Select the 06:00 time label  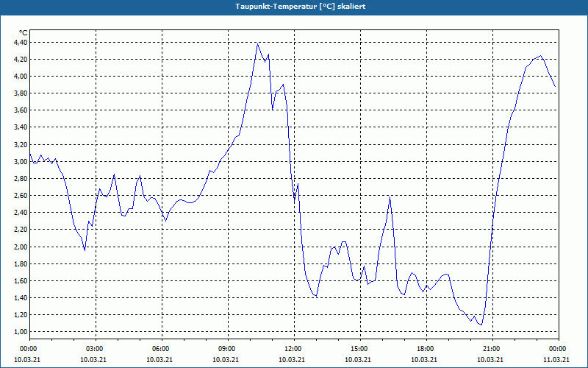162,349
